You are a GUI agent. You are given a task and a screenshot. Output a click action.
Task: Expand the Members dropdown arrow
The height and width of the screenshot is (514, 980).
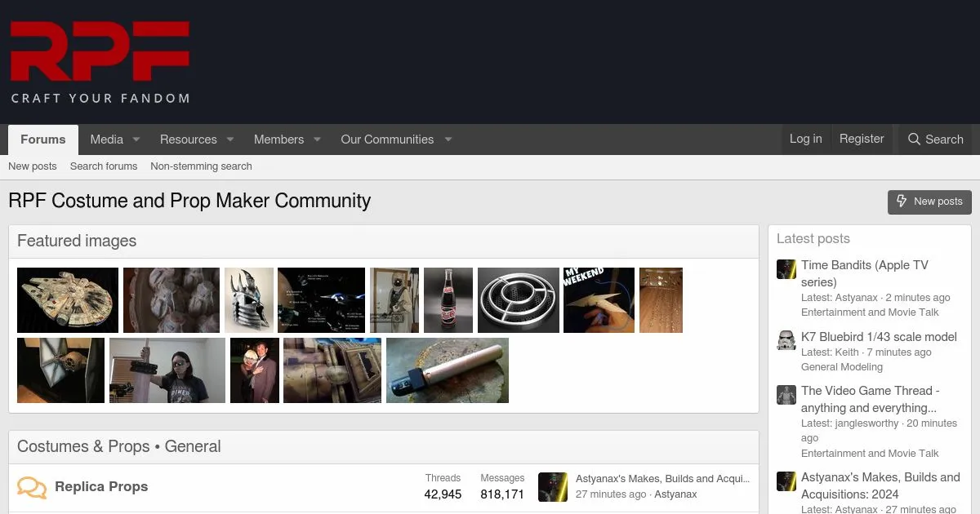[317, 140]
